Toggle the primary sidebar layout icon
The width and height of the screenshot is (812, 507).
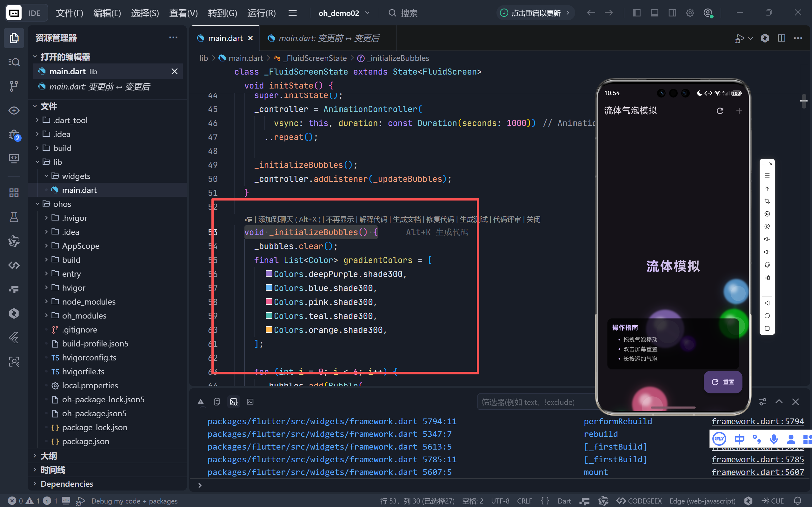click(x=636, y=13)
